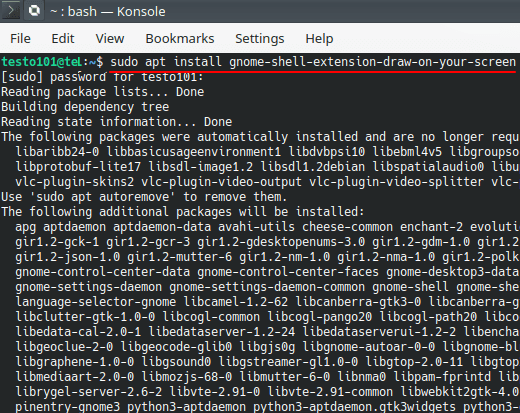Viewport: 520px width, 413px height.
Task: Open the Bookmarks menu
Action: click(x=180, y=39)
